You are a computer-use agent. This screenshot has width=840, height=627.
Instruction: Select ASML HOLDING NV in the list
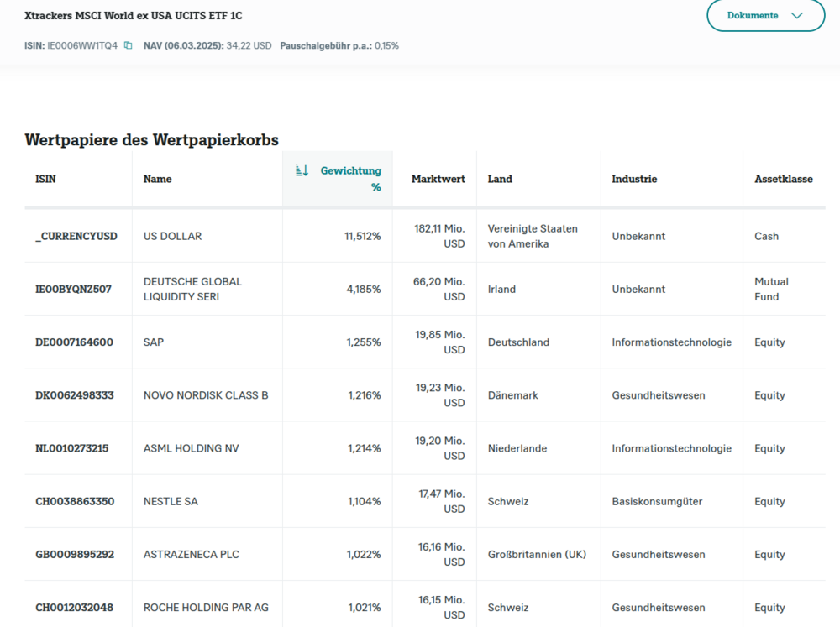point(191,448)
